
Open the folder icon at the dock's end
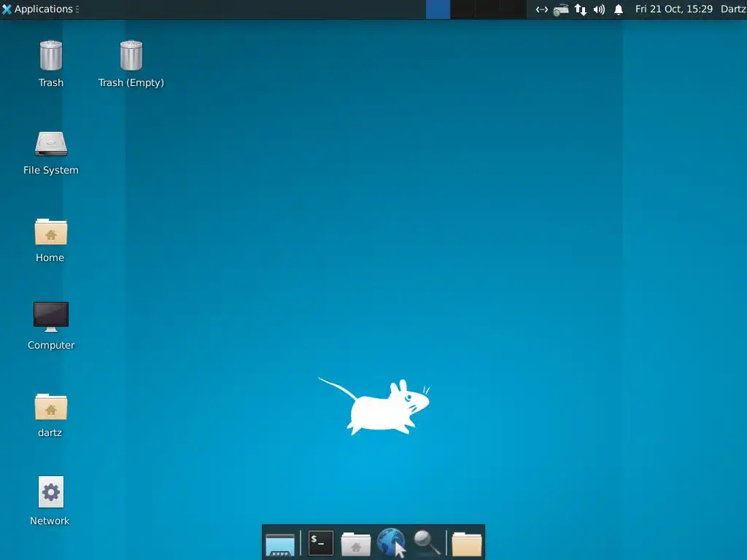click(x=467, y=544)
